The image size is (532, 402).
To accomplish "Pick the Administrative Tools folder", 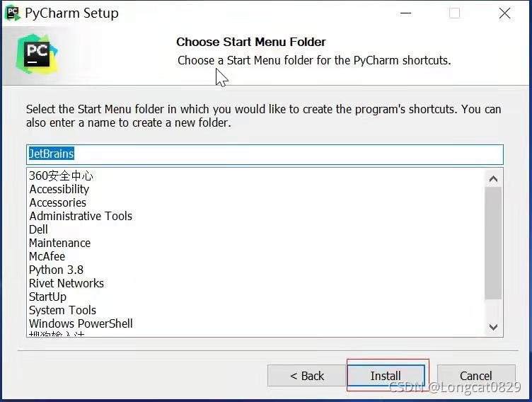I will click(81, 216).
